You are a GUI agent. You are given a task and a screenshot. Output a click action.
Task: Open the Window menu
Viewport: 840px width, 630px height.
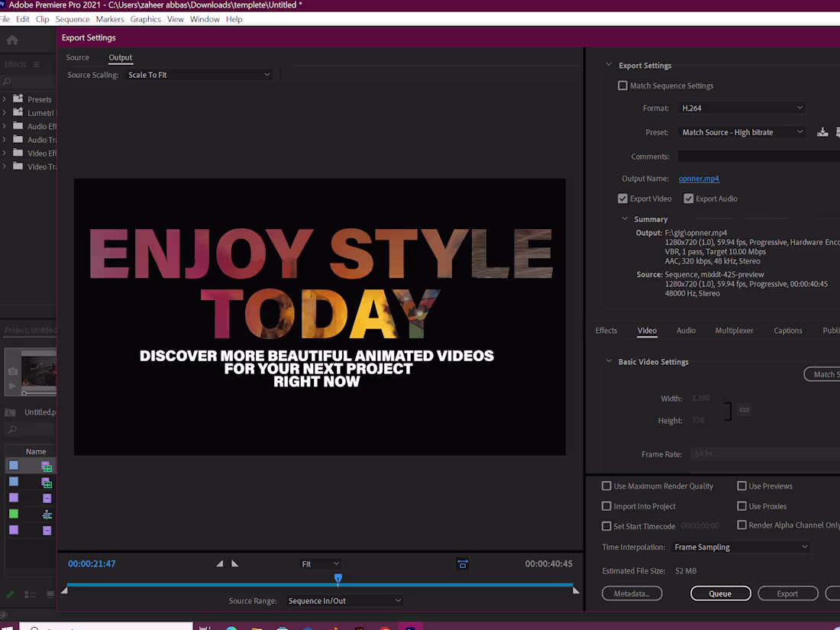click(205, 19)
